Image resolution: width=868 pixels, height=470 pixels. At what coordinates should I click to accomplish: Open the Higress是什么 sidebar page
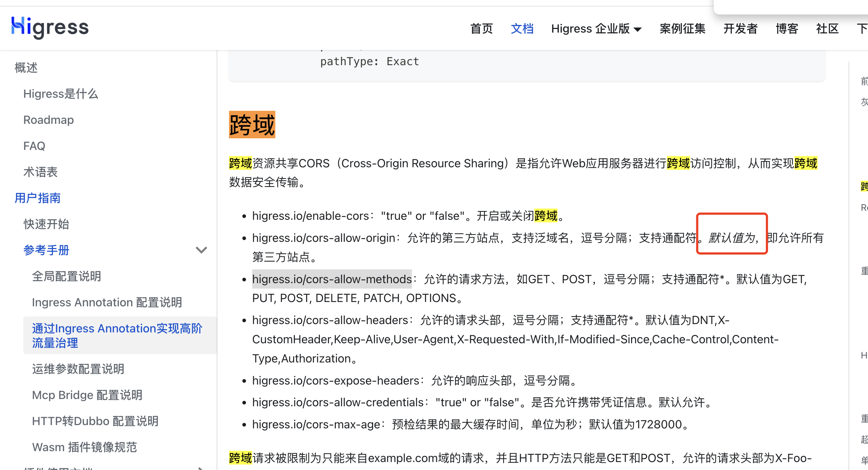[x=61, y=94]
